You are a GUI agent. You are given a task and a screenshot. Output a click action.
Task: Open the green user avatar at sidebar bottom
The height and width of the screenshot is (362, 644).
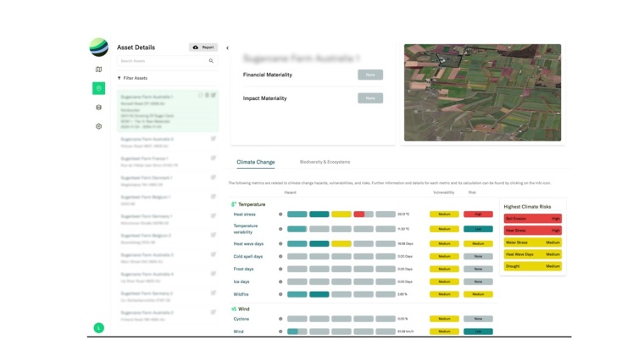click(x=98, y=327)
